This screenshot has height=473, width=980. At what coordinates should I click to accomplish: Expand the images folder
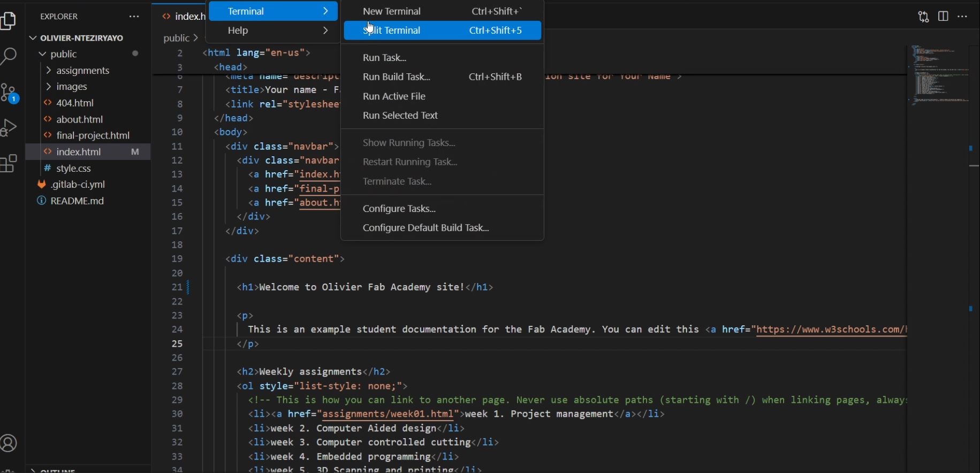point(49,87)
